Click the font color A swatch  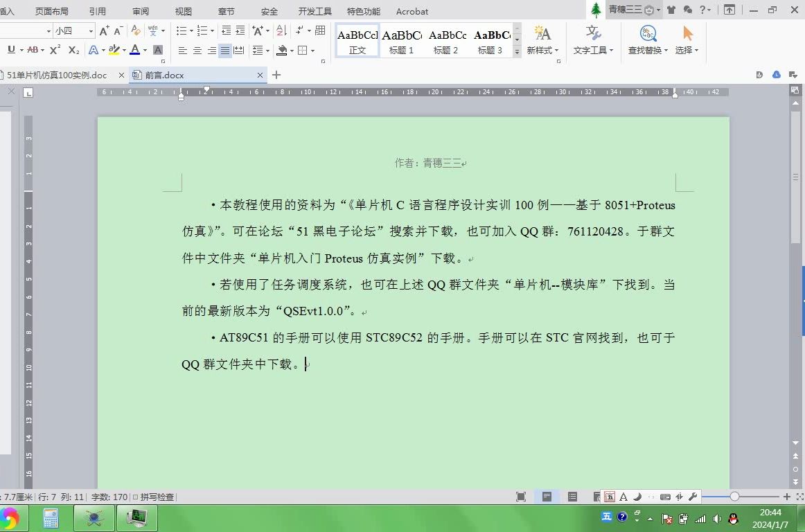pos(135,50)
